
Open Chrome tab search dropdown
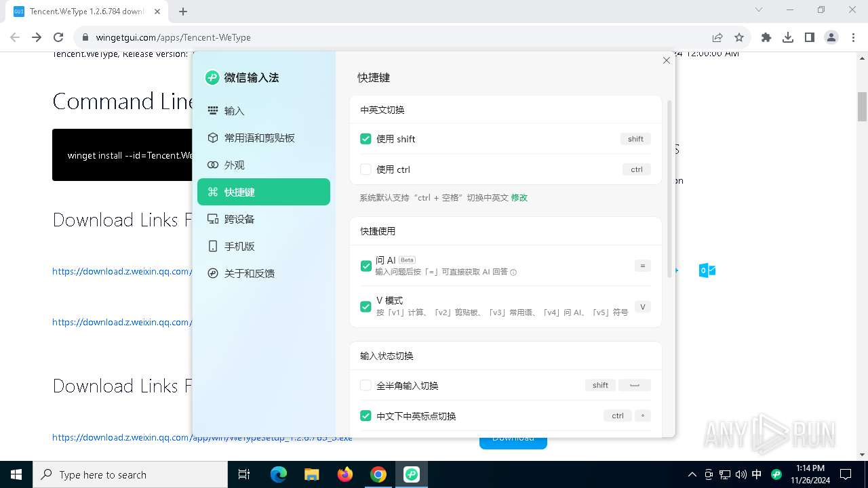tap(759, 9)
